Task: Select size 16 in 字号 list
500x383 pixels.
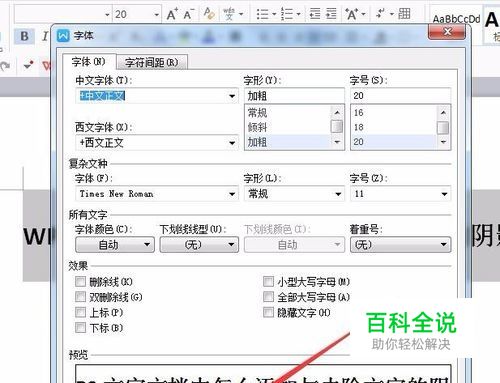Action: point(394,113)
